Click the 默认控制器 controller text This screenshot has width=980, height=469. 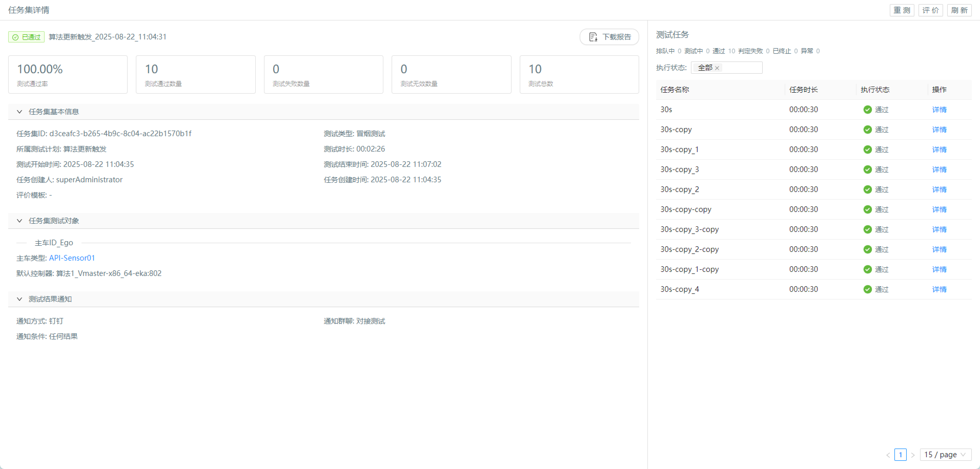[89, 274]
